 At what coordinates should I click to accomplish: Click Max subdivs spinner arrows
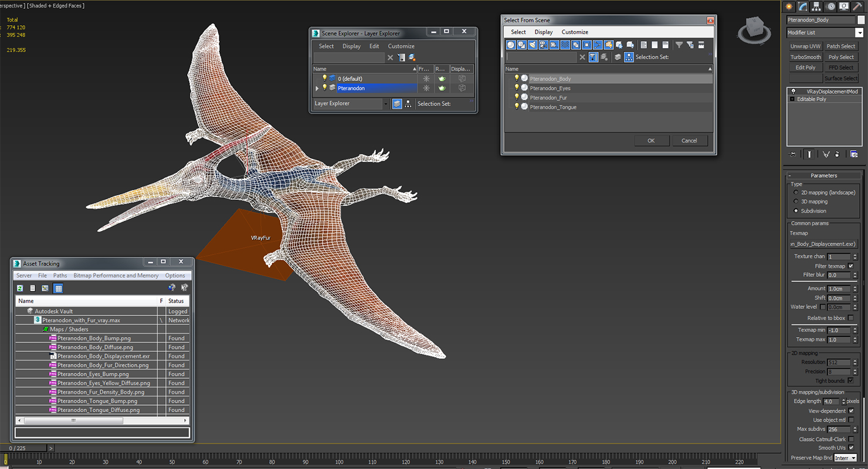855,430
